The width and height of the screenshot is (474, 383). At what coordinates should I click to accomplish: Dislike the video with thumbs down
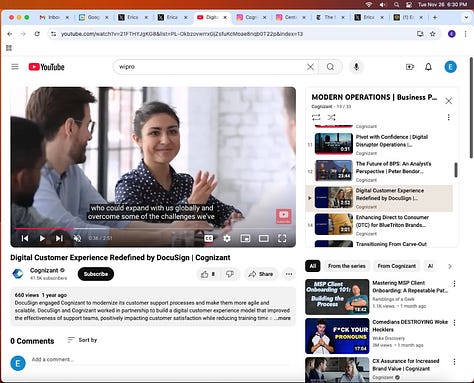click(x=230, y=274)
